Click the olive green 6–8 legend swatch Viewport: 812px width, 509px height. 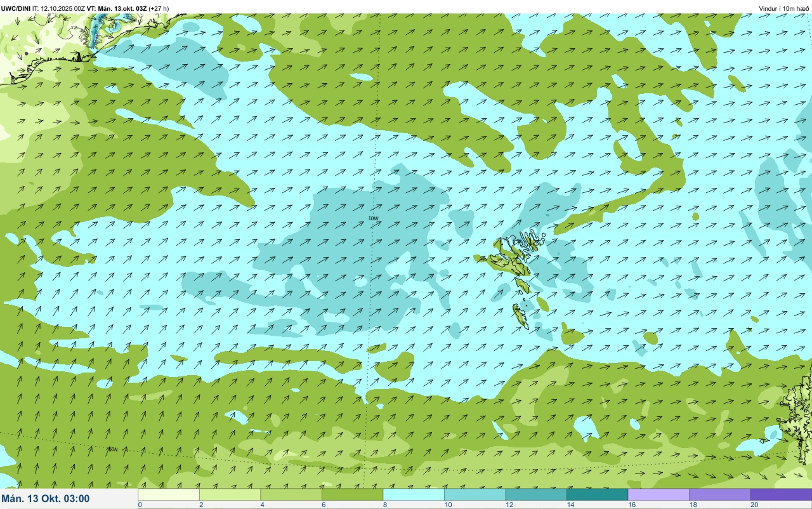pyautogui.click(x=352, y=495)
